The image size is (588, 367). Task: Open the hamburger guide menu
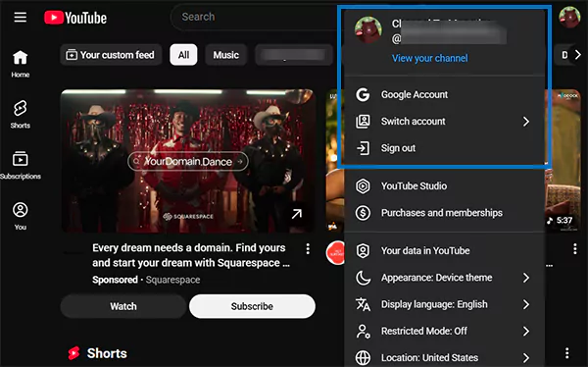pyautogui.click(x=21, y=17)
